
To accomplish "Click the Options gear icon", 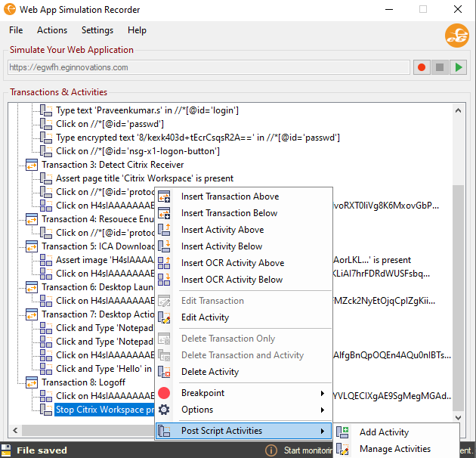I will click(164, 410).
